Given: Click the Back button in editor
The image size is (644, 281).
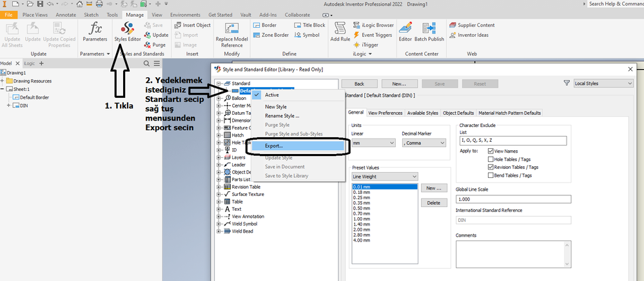Looking at the screenshot, I should pyautogui.click(x=359, y=84).
